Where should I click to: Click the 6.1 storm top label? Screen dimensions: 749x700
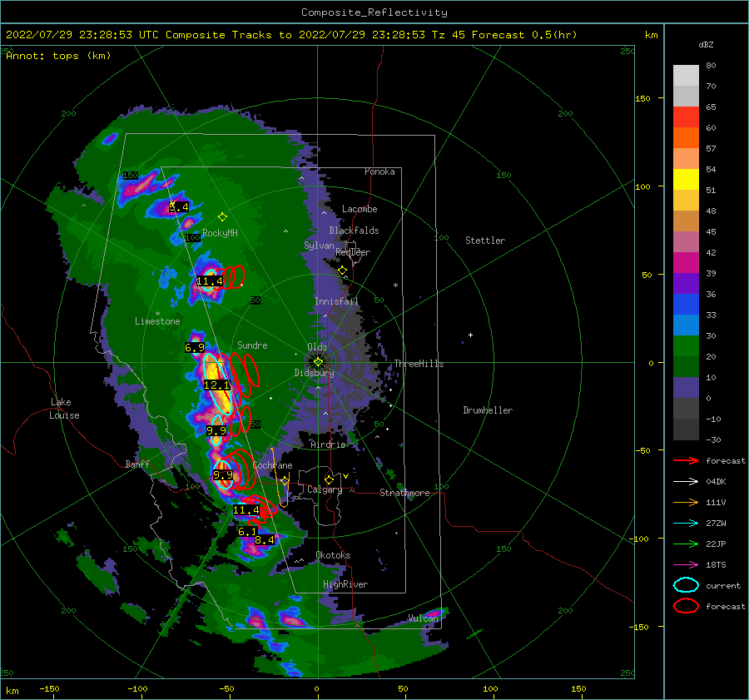pyautogui.click(x=247, y=531)
